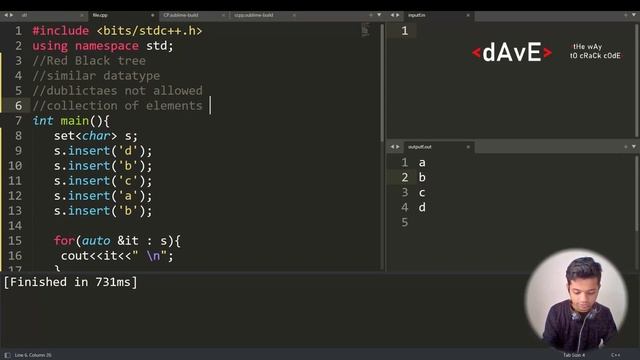Image resolution: width=640 pixels, height=360 pixels.
Task: Click output line 'c'
Action: pos(422,193)
